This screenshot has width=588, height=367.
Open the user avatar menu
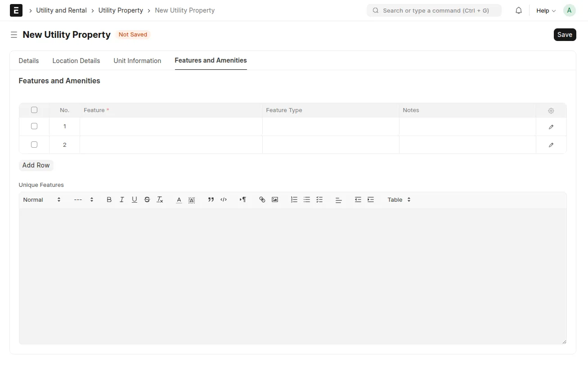(570, 10)
